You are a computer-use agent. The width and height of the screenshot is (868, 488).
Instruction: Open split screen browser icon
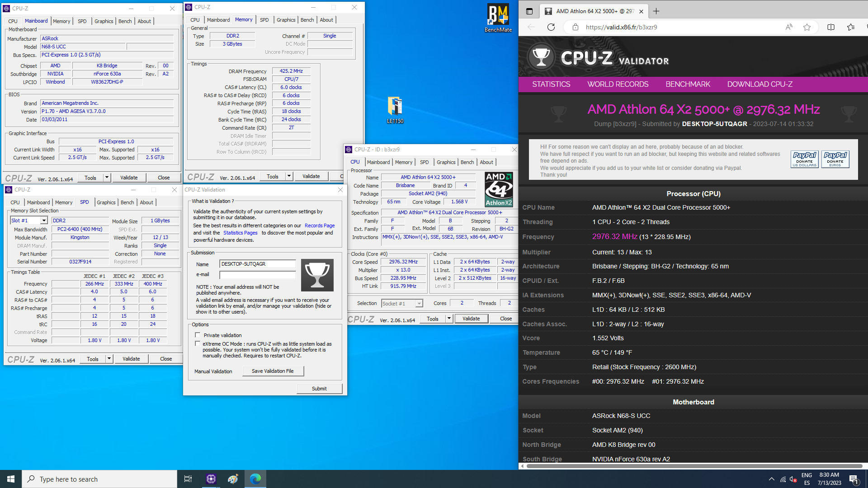831,27
